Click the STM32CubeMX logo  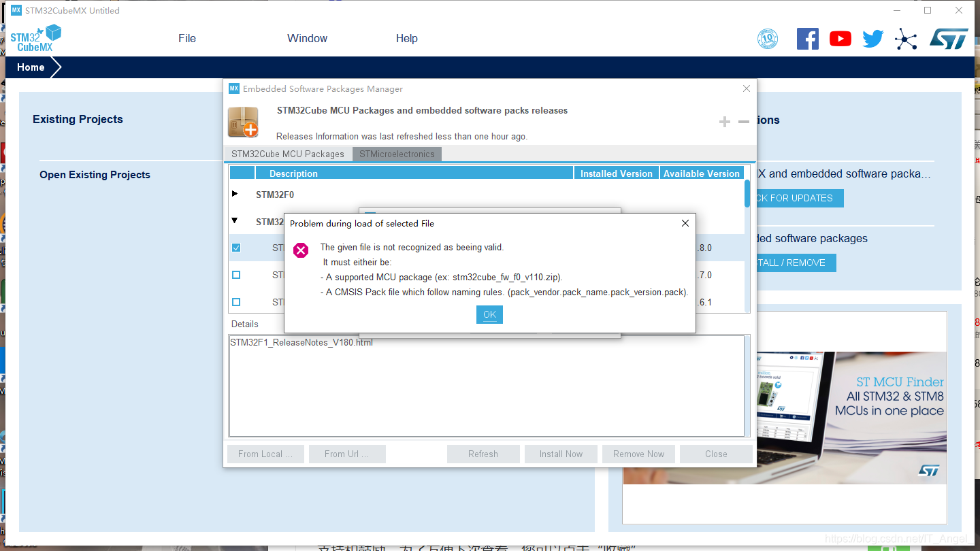[x=35, y=38]
